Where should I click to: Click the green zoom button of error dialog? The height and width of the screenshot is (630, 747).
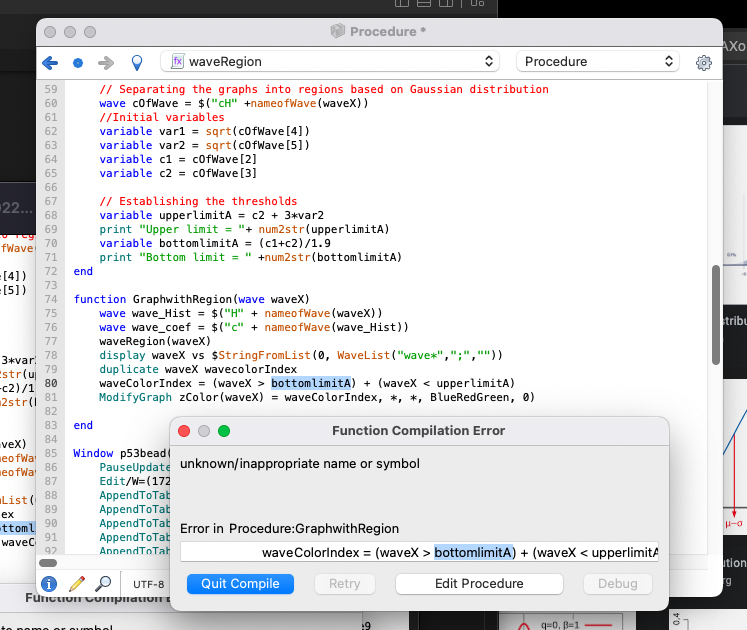[224, 431]
